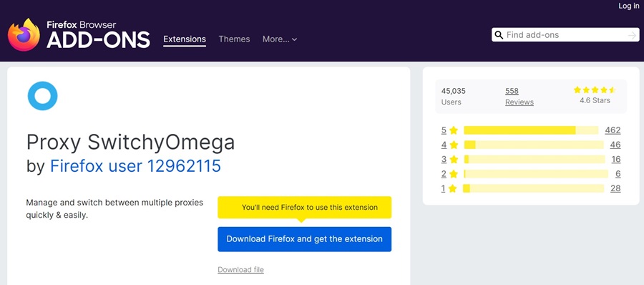Image resolution: width=644 pixels, height=285 pixels.
Task: Click the search submit arrow icon
Action: 632,35
